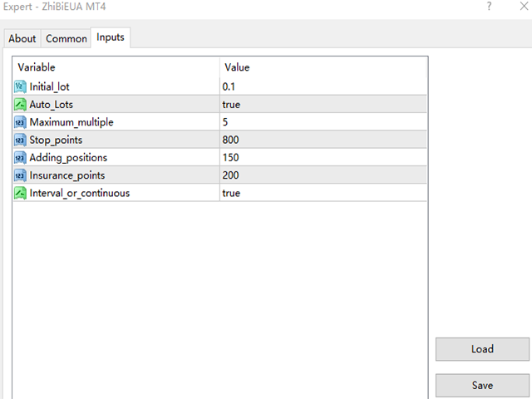Select the Maximum_multiple variable name

coord(71,122)
